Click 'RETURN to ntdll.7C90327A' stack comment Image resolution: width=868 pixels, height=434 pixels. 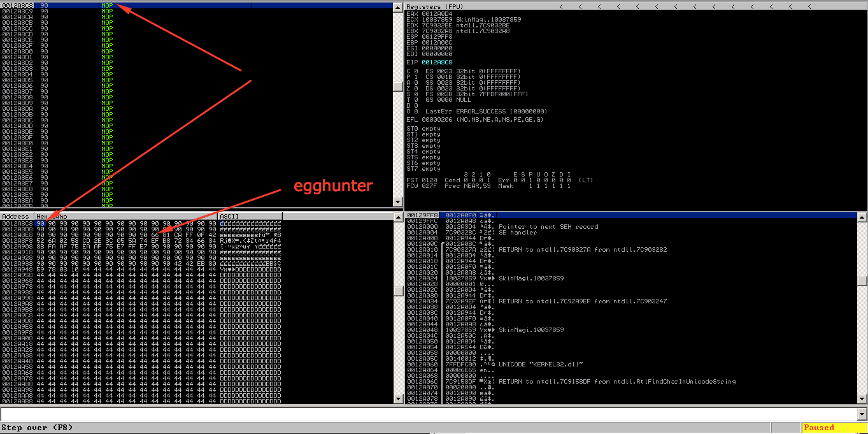pyautogui.click(x=583, y=250)
